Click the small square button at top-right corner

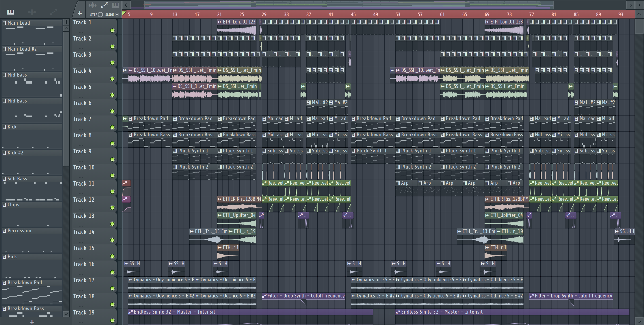click(639, 5)
